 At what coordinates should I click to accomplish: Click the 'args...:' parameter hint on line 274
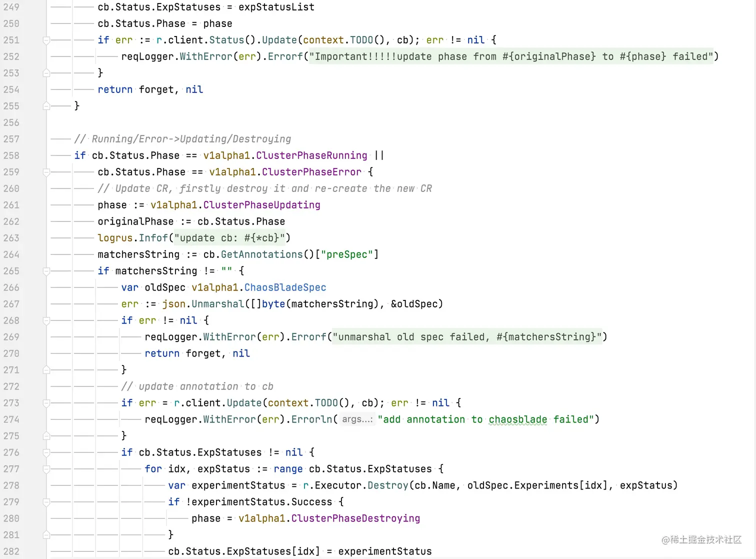point(357,419)
